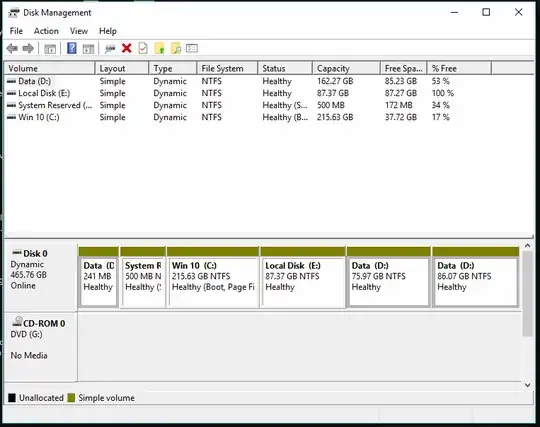Sort by the % Free column header
Viewport: 540px width, 427px height.
pyautogui.click(x=459, y=69)
